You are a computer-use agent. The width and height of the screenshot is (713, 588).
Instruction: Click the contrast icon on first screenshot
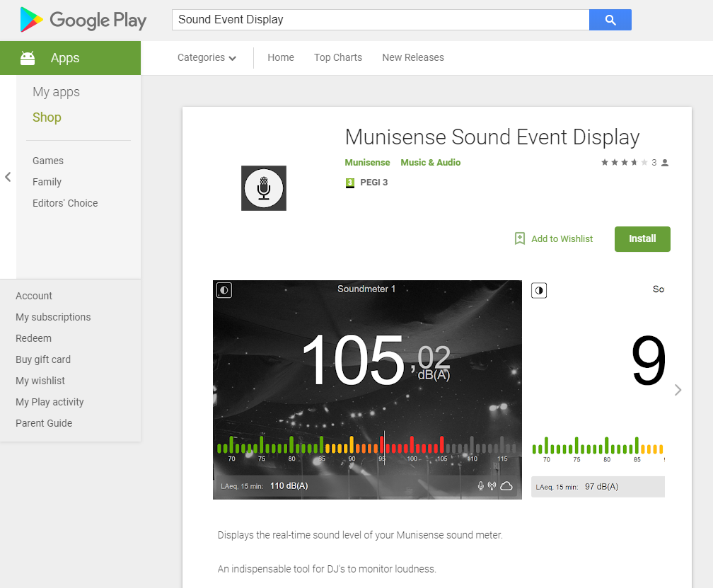coord(224,290)
